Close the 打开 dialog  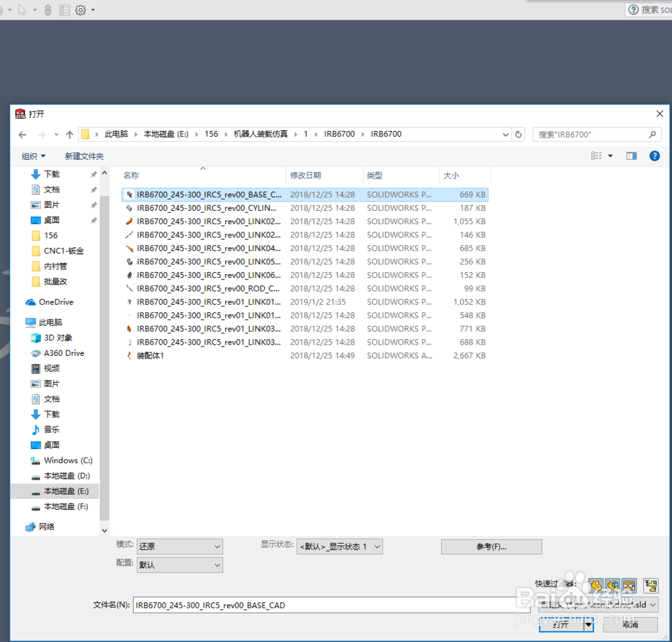click(x=660, y=114)
